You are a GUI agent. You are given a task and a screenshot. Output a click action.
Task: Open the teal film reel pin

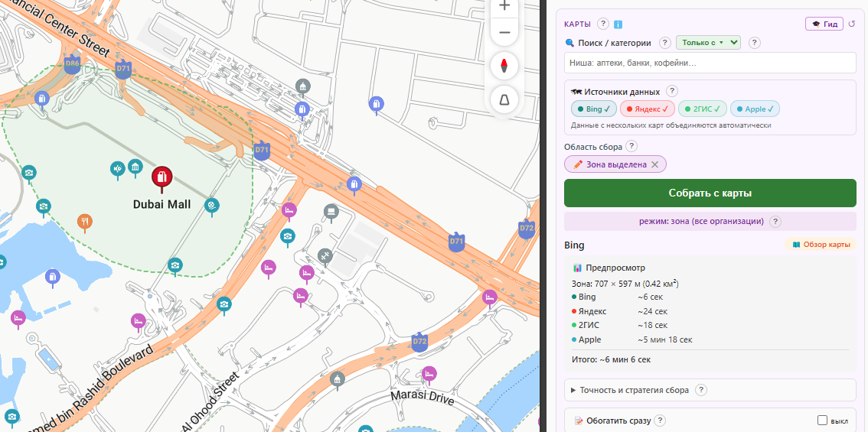[211, 206]
